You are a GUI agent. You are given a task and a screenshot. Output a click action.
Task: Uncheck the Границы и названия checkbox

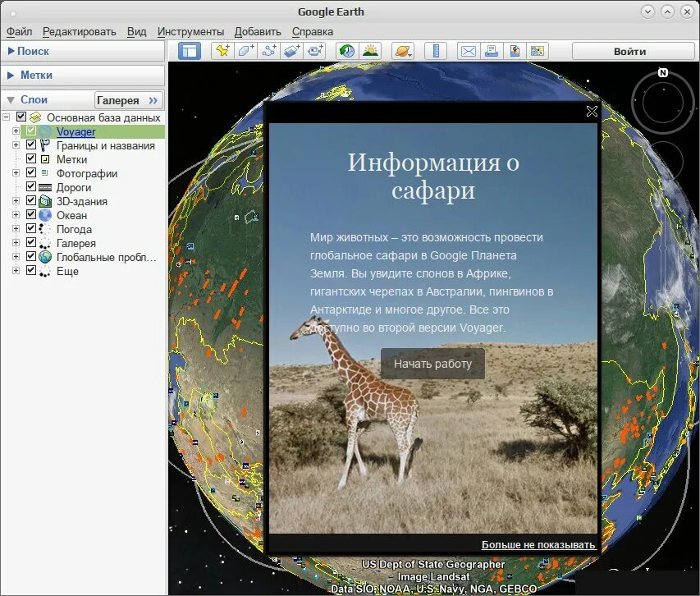31,144
